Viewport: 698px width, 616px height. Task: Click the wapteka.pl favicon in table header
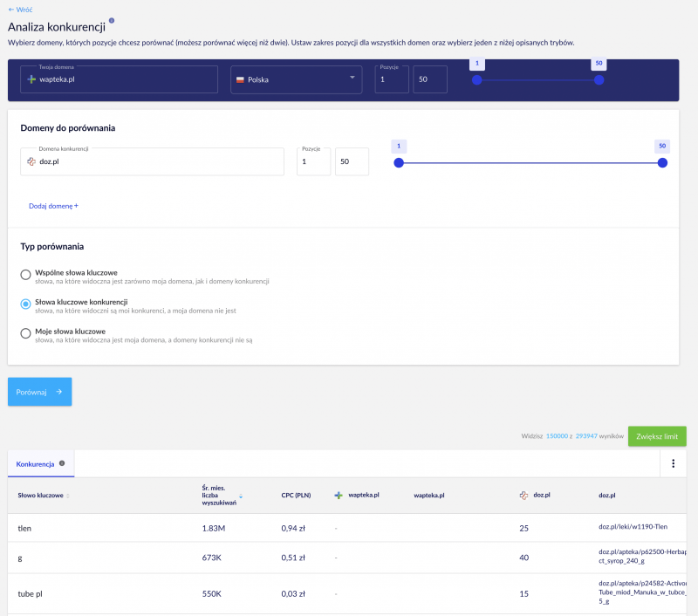click(x=339, y=495)
